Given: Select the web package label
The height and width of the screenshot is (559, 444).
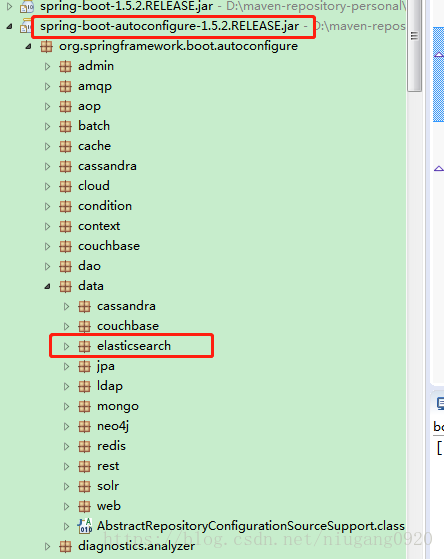Looking at the screenshot, I should [109, 506].
